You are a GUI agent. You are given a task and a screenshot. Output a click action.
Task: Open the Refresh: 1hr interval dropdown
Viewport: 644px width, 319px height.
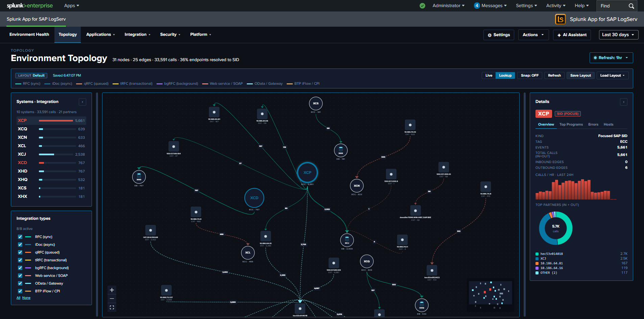(x=611, y=58)
